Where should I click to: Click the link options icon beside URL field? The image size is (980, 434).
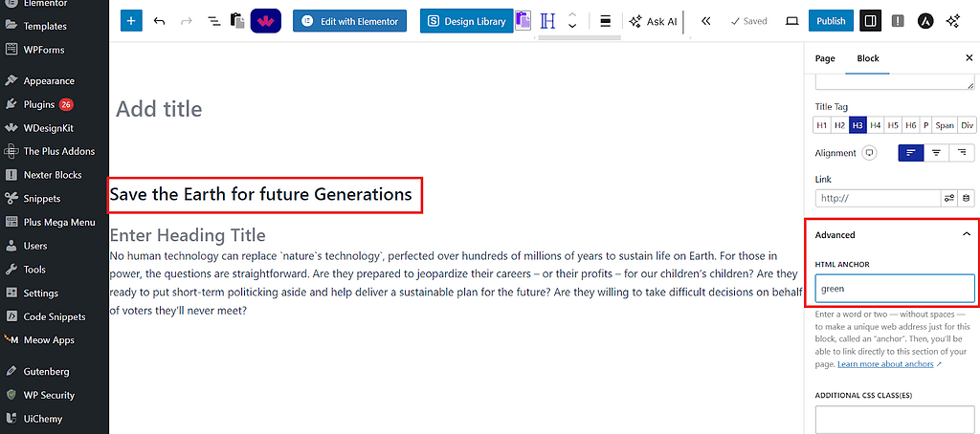[x=949, y=199]
